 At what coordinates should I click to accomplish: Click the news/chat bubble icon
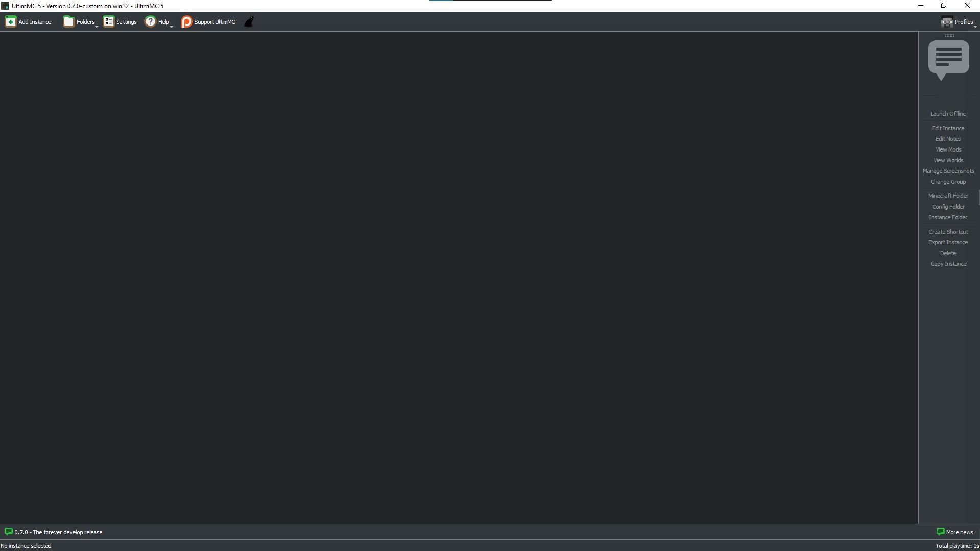tap(949, 59)
